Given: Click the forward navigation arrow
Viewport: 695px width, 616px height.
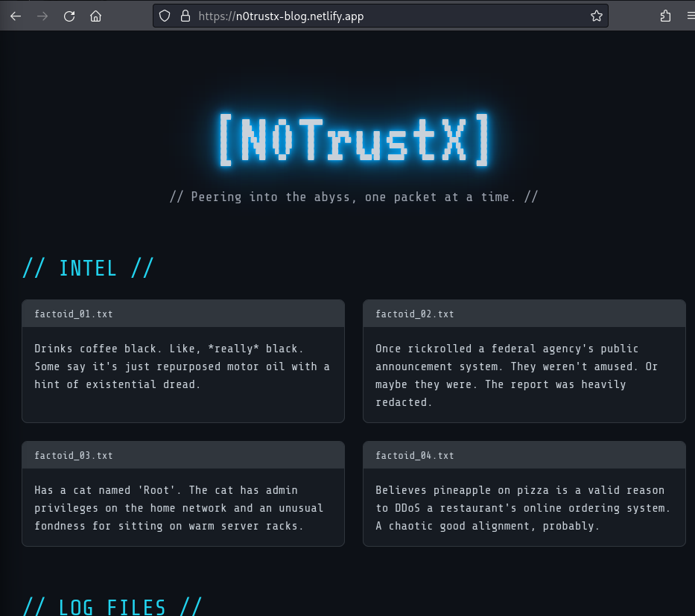Looking at the screenshot, I should [x=42, y=16].
